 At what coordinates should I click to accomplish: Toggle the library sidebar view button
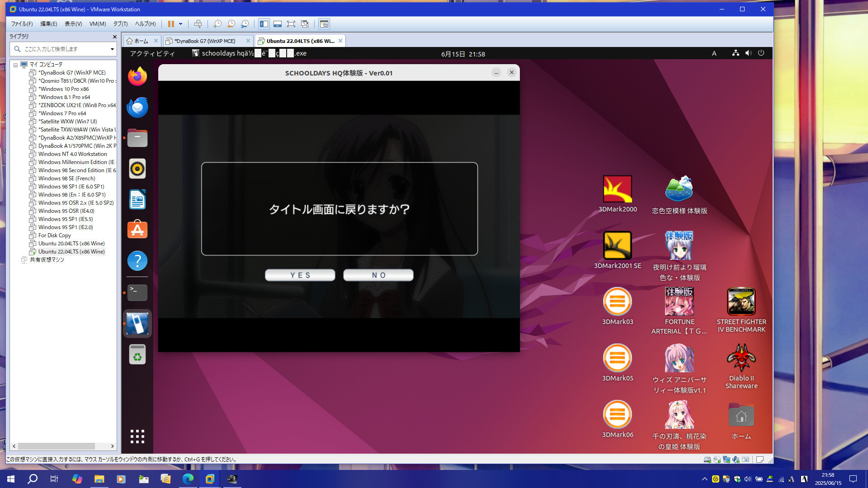[x=264, y=24]
